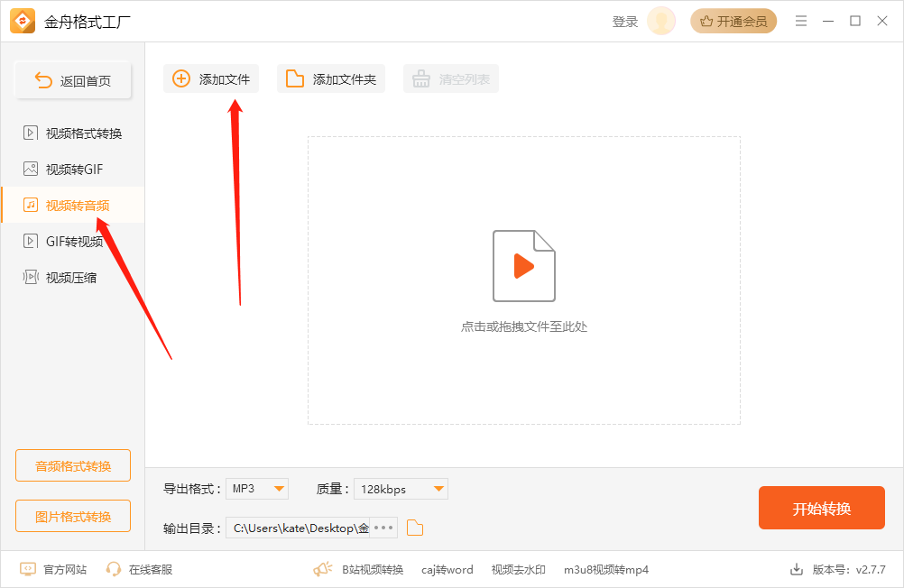
Task: Open caj转word link
Action: (x=447, y=570)
